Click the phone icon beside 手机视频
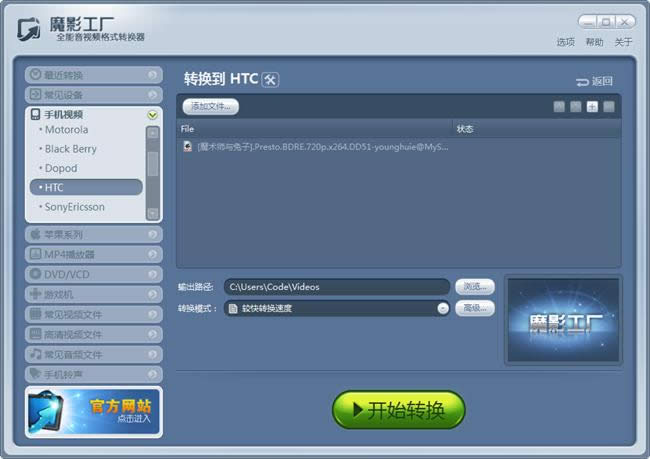 pyautogui.click(x=36, y=114)
